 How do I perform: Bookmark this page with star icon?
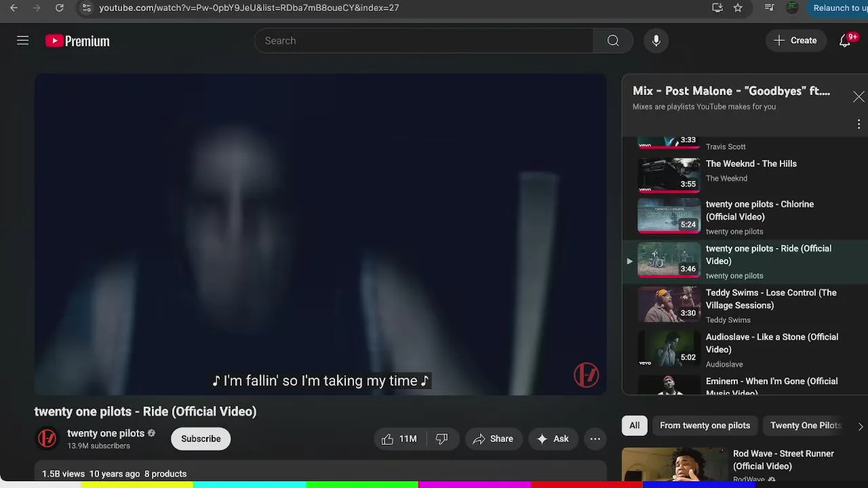(738, 8)
